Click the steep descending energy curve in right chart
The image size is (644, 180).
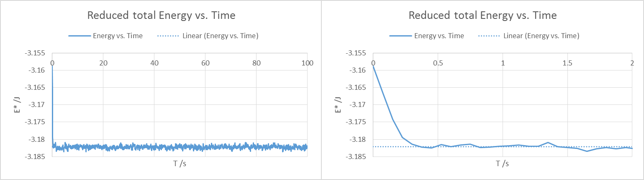click(387, 105)
